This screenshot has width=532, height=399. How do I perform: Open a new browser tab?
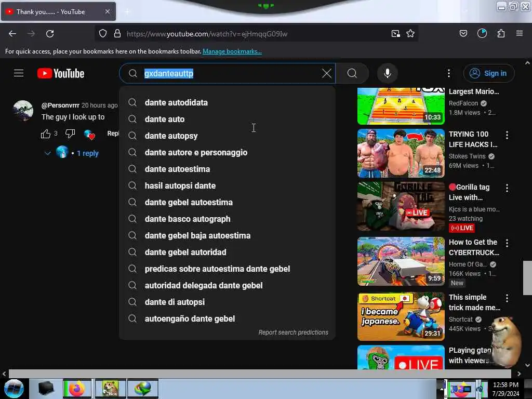pyautogui.click(x=127, y=12)
